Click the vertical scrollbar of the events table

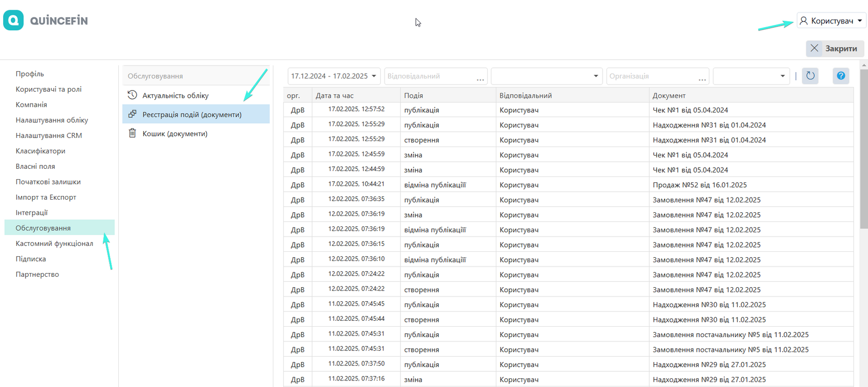tap(864, 163)
